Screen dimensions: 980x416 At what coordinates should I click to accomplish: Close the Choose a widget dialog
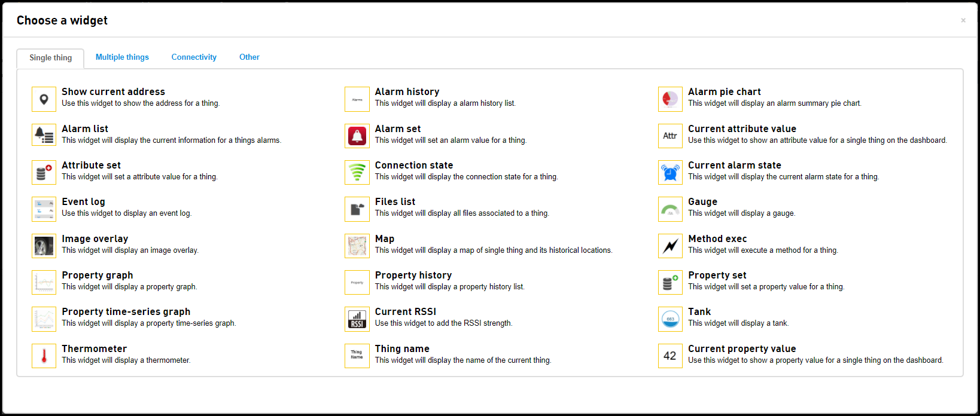click(963, 20)
